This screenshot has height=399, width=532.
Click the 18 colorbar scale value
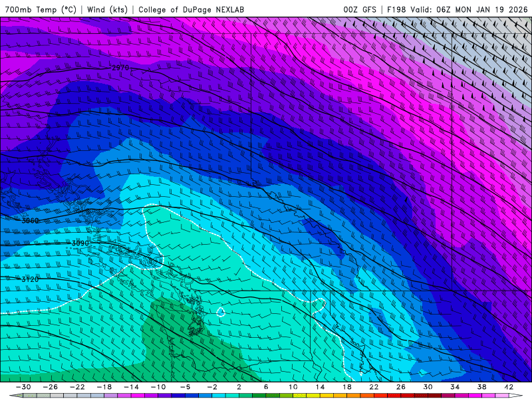[x=346, y=387]
